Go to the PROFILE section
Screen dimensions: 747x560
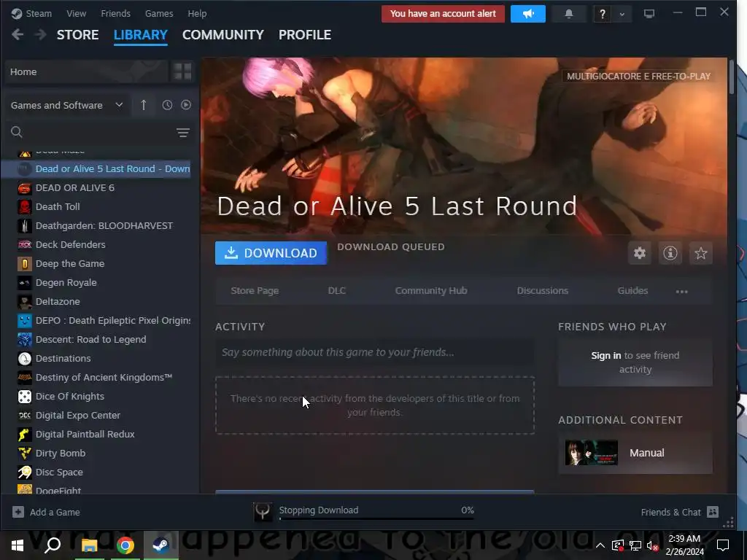[x=305, y=35]
